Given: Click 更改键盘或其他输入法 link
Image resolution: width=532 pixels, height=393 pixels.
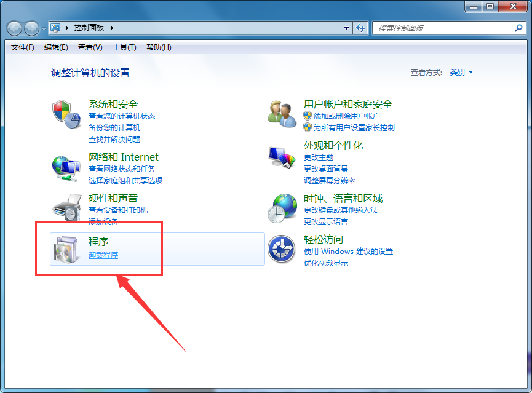Looking at the screenshot, I should pyautogui.click(x=341, y=210).
